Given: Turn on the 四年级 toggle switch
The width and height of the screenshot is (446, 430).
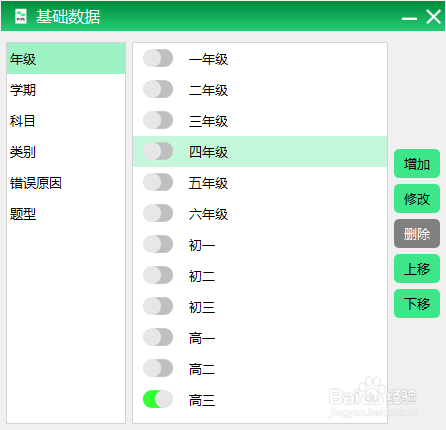Looking at the screenshot, I should pyautogui.click(x=158, y=151).
